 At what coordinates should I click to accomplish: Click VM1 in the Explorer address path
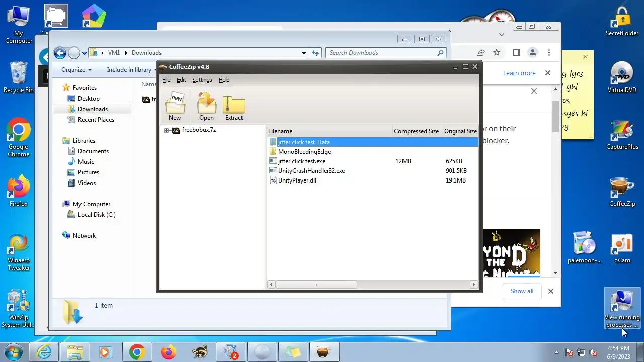(114, 53)
